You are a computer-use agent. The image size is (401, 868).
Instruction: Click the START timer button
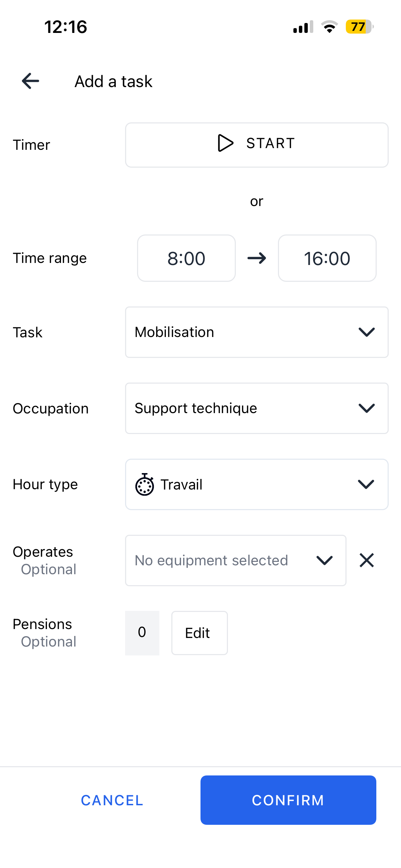pyautogui.click(x=256, y=145)
